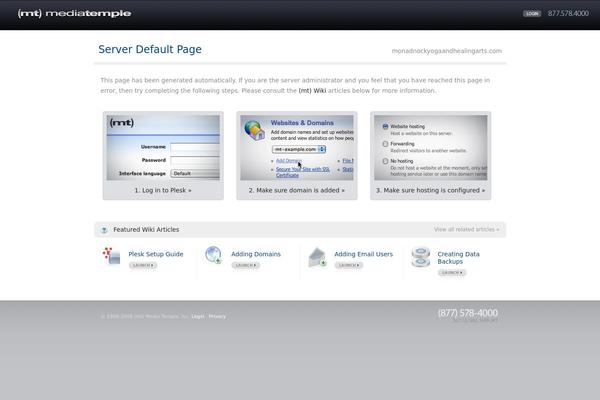The width and height of the screenshot is (600, 400).
Task: Click the Adding Domains globe icon
Action: pyautogui.click(x=214, y=255)
